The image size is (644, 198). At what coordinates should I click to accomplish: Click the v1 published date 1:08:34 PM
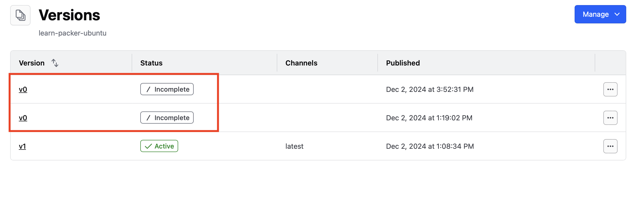[430, 146]
